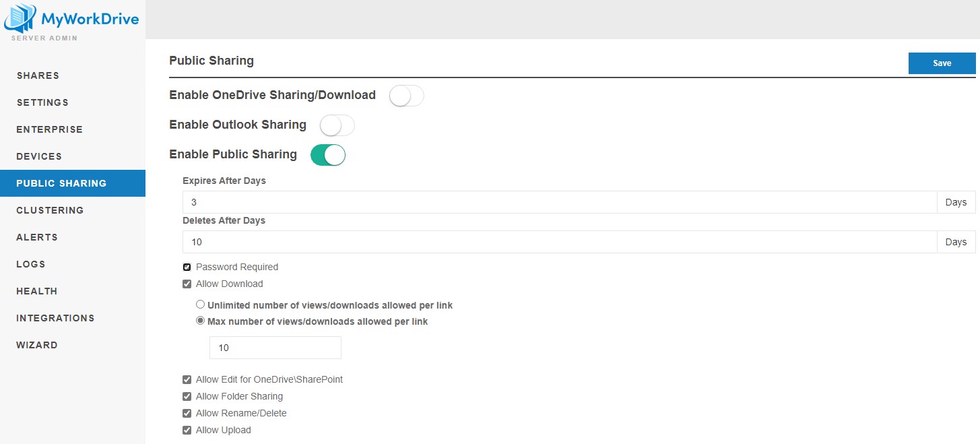
Task: Click the MyWorkDrive logo icon
Action: pos(20,18)
